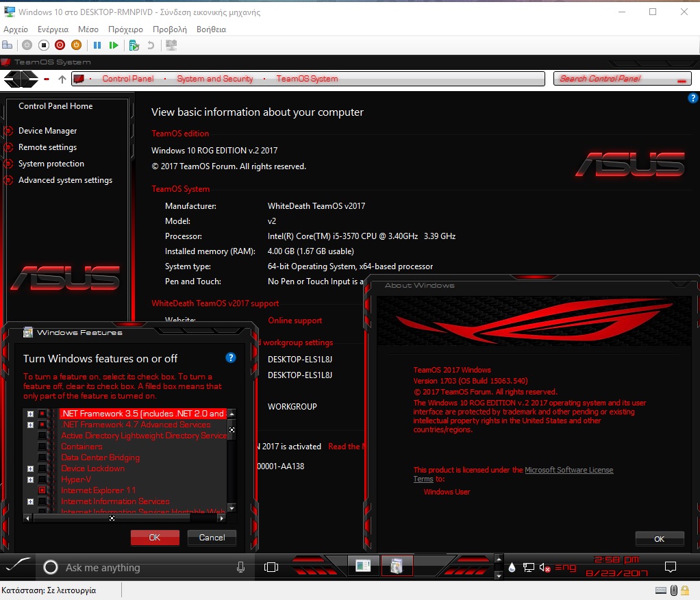This screenshot has height=600, width=700.
Task: Cancel the Windows Features dialog
Action: point(212,538)
